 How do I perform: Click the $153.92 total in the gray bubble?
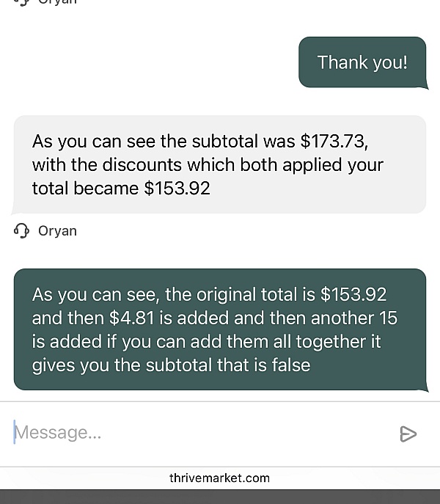[x=177, y=189]
